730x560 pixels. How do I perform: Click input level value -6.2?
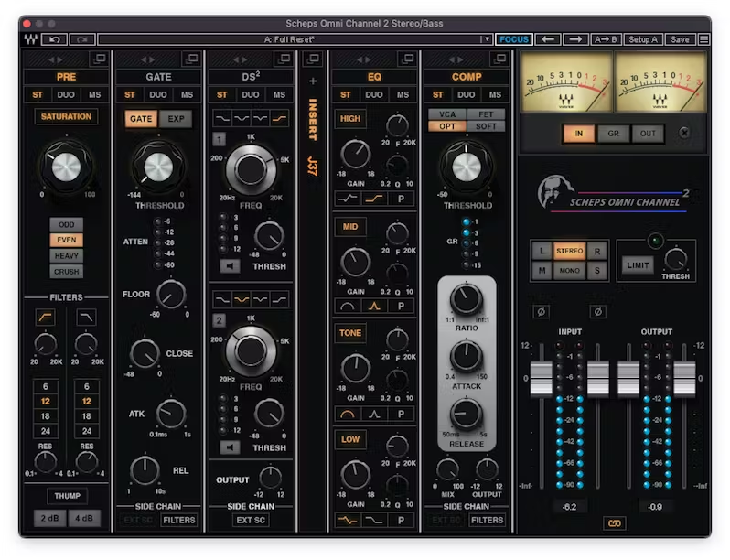[570, 506]
